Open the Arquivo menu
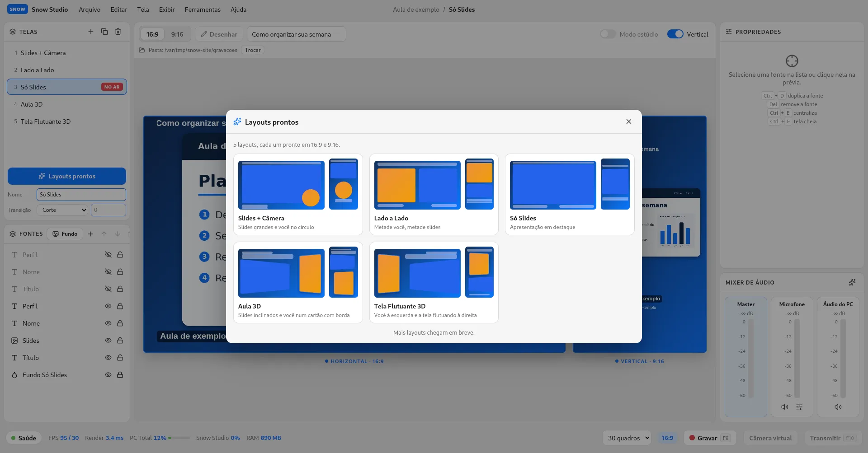 coord(90,9)
